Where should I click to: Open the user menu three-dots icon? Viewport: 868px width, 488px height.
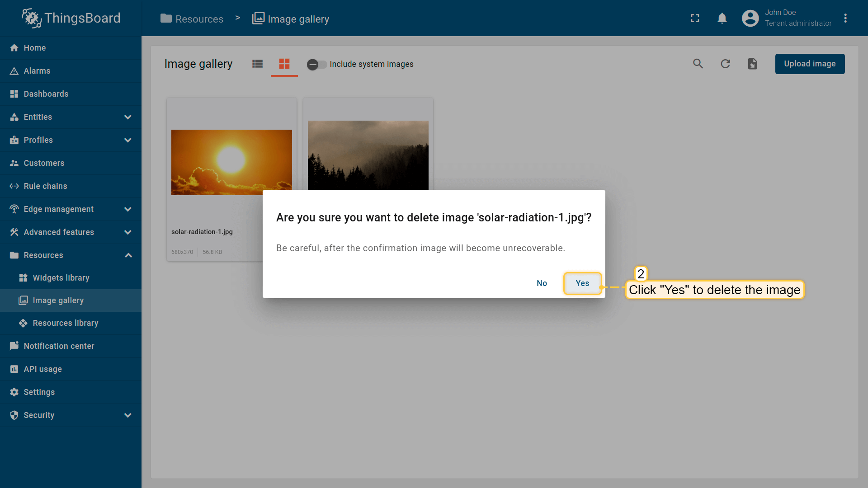point(845,18)
